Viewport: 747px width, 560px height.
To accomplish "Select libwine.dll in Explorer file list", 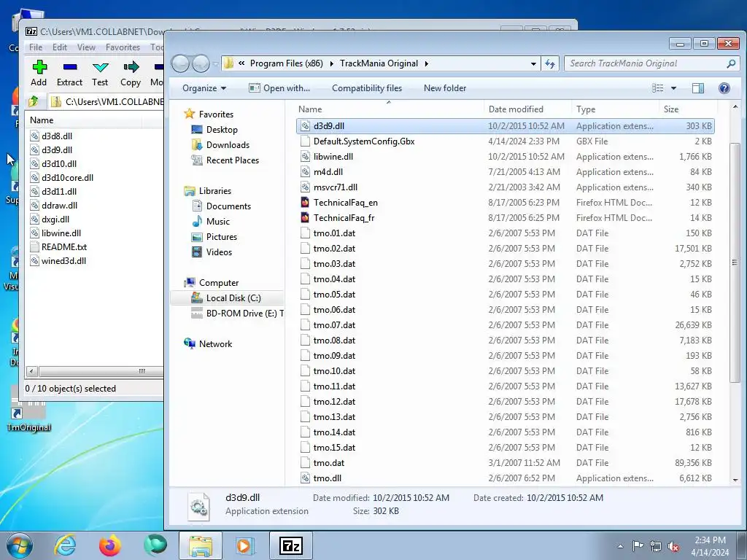I will [505, 157].
